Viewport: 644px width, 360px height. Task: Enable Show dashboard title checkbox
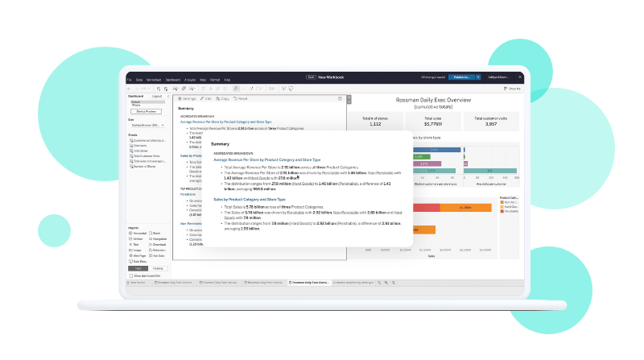(130, 275)
